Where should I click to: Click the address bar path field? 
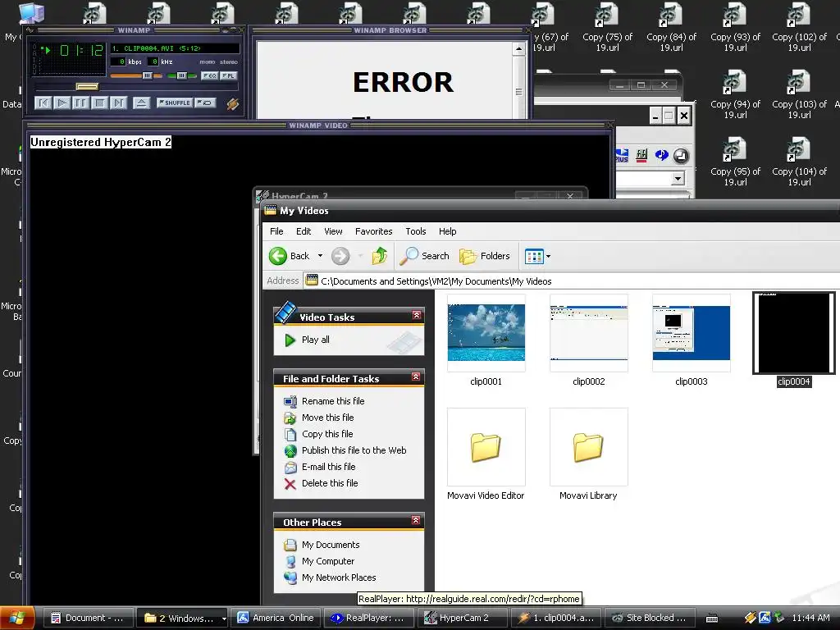tap(571, 281)
